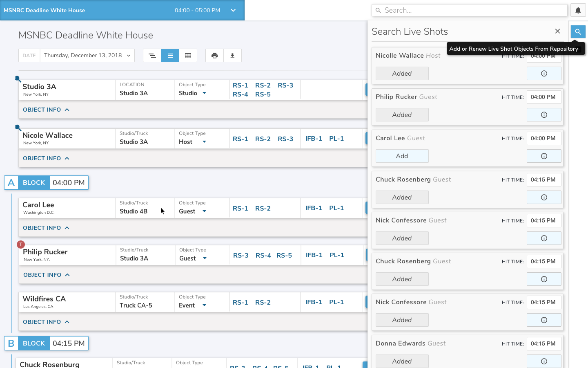The height and width of the screenshot is (368, 588).
Task: Switch to outline indented view
Action: 152,56
